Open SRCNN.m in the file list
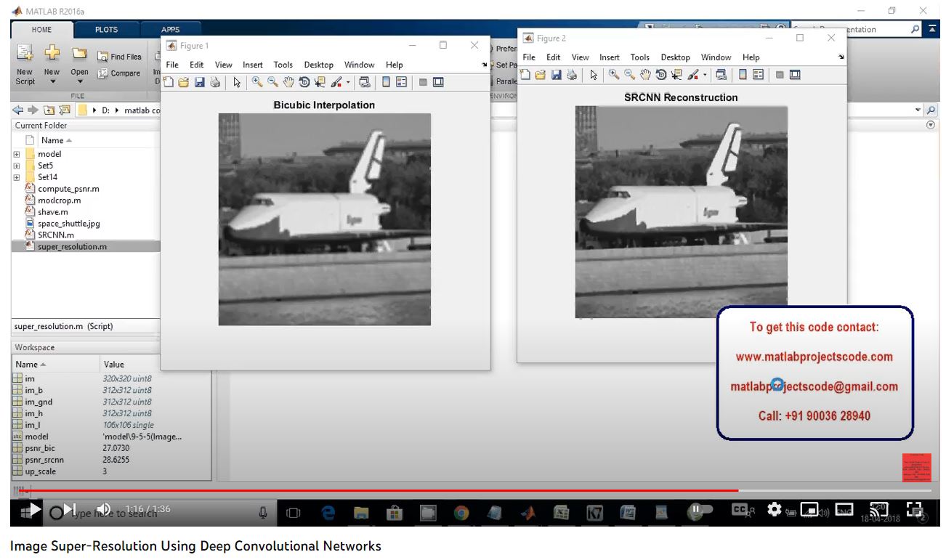Screen dimensions: 946x560 tap(55, 235)
